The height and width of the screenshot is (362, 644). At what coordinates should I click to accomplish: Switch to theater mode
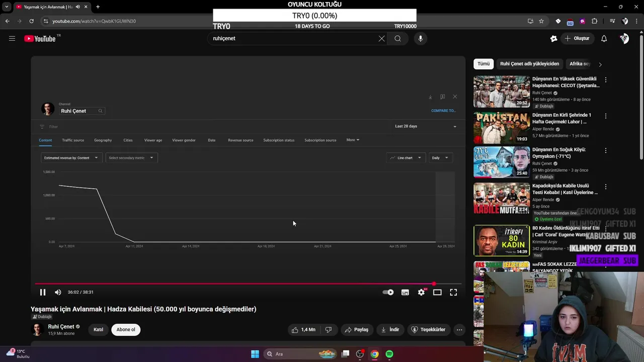pyautogui.click(x=437, y=292)
